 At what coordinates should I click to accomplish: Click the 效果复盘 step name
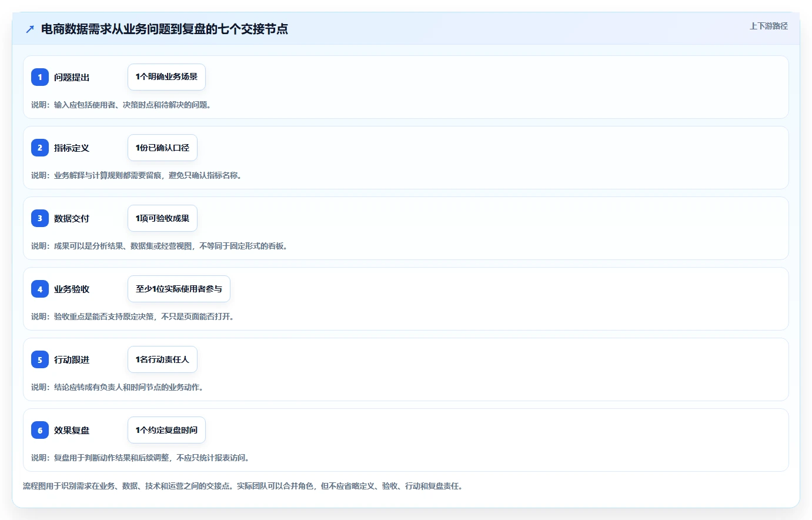click(x=72, y=430)
